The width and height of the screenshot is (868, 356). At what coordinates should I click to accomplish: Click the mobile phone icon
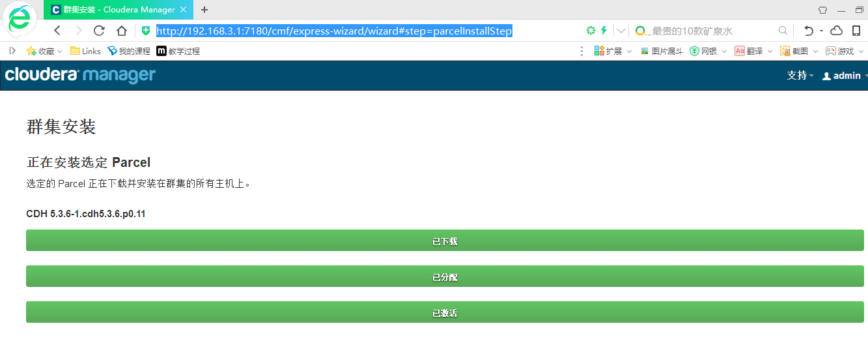click(856, 31)
